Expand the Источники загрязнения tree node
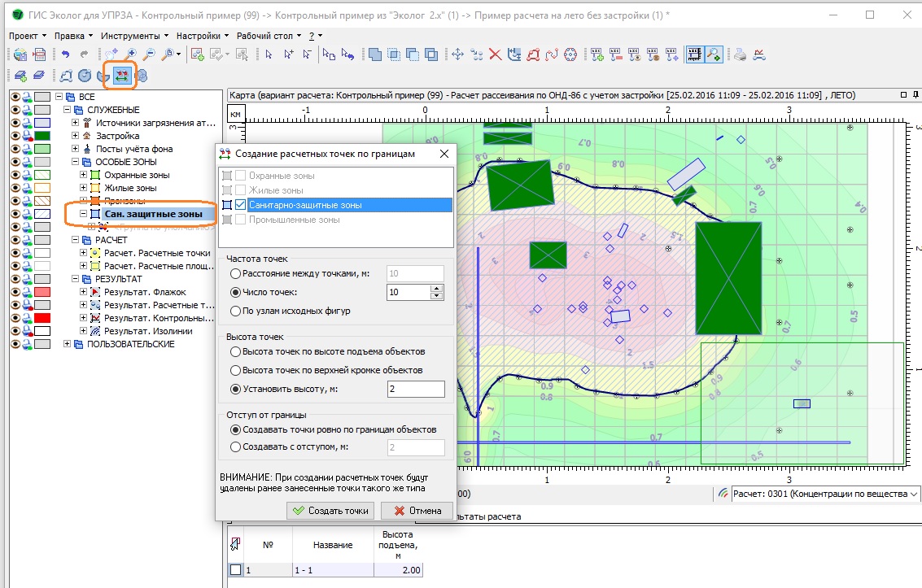922x588 pixels. [75, 123]
